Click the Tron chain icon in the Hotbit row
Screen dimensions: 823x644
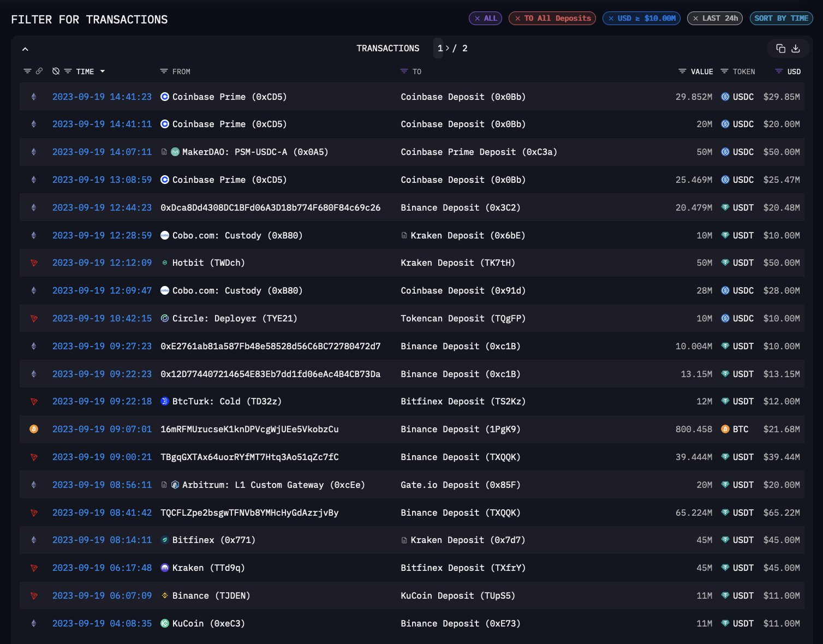(x=34, y=263)
